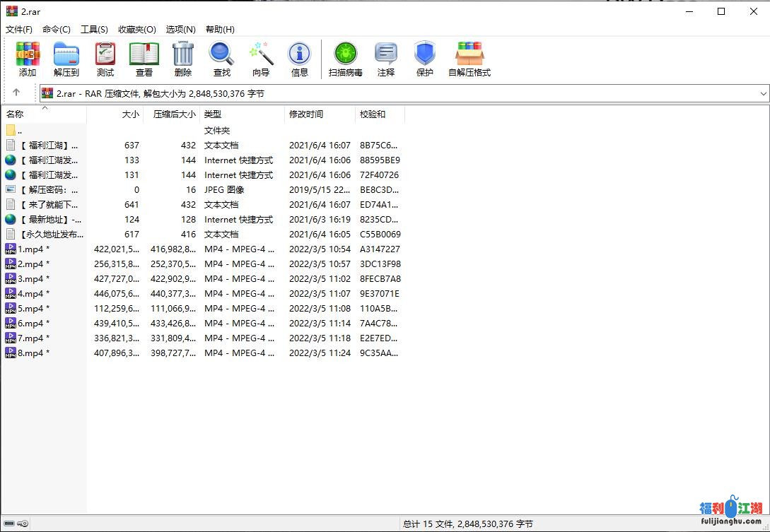Click the Add (添加) toolbar icon
Image resolution: width=770 pixels, height=532 pixels.
(x=28, y=59)
